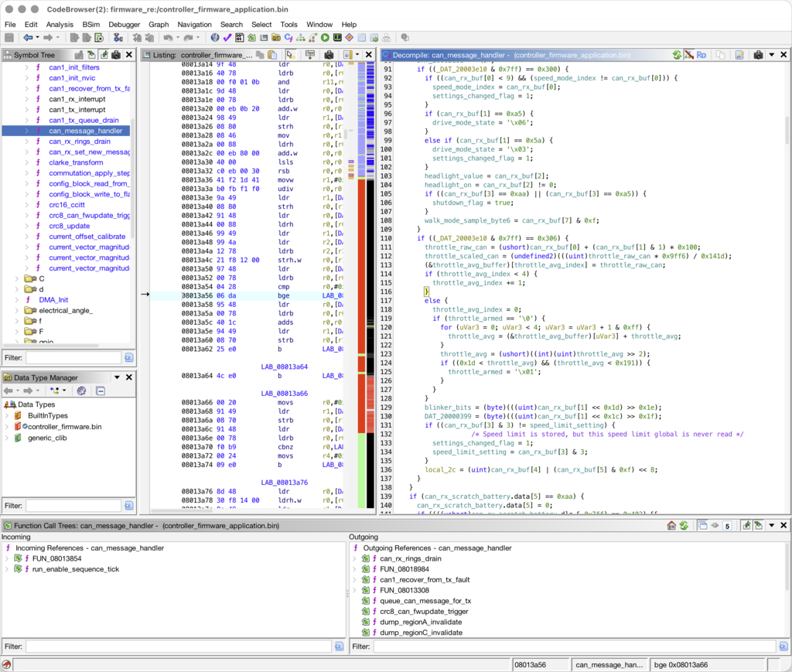
Task: Open Listing field editor icon
Action: point(309,55)
